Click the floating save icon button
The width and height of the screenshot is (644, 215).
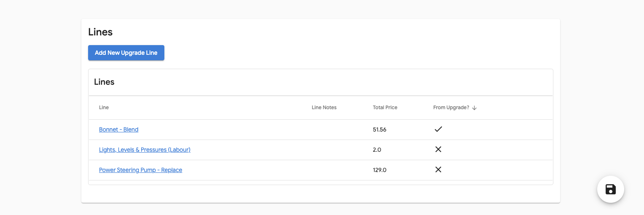coord(610,189)
